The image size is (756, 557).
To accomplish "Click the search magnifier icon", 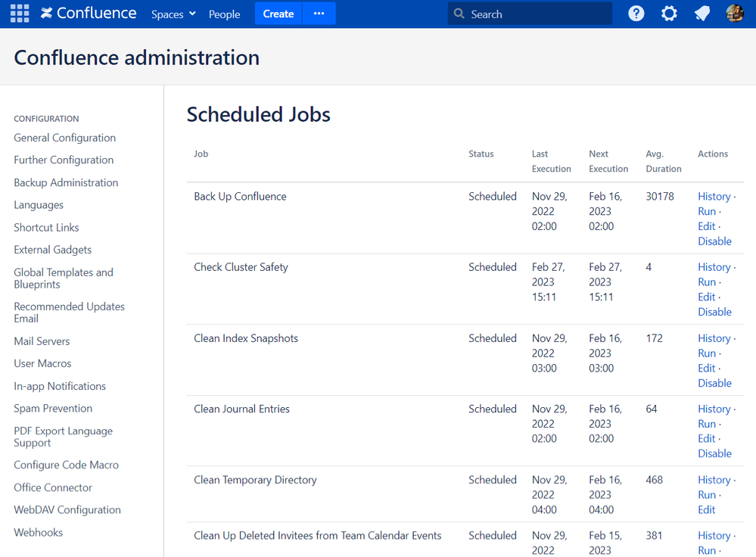I will click(x=459, y=14).
